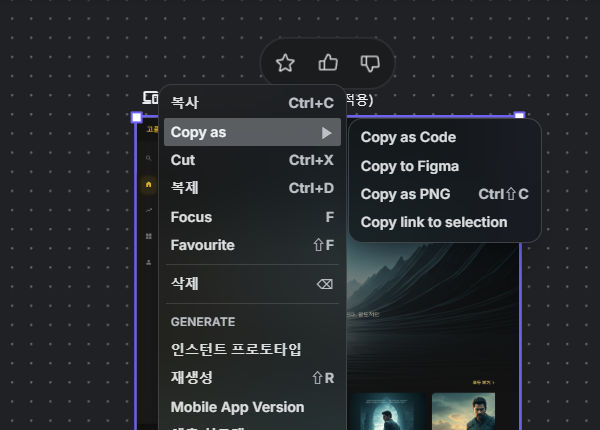Click Copy link to selection
The height and width of the screenshot is (430, 600).
click(x=434, y=222)
